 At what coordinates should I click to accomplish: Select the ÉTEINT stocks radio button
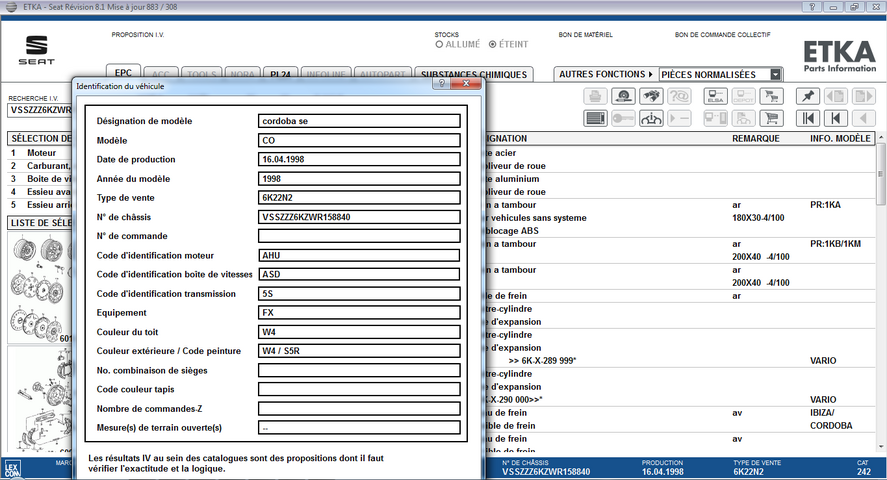coord(493,44)
